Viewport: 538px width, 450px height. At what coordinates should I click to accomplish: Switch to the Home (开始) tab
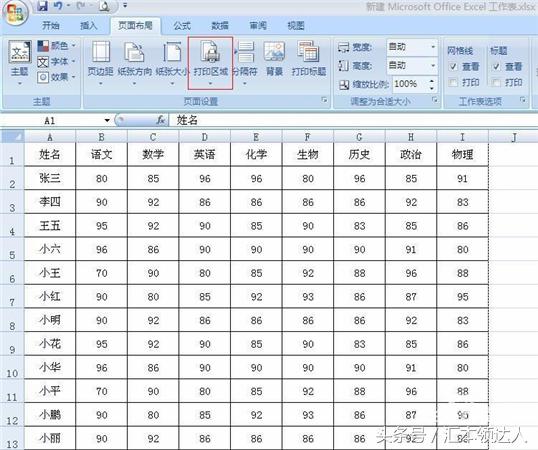coord(51,25)
